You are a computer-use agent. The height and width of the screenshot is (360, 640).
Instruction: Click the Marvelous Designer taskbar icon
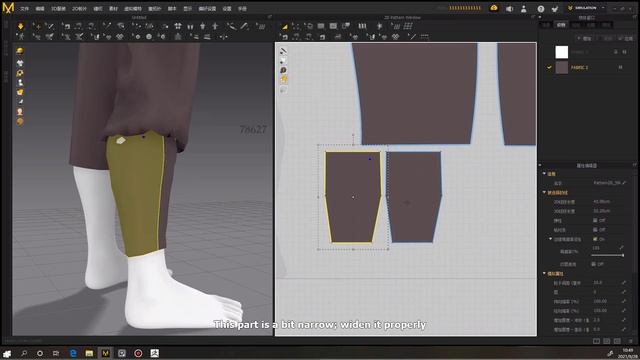[105, 353]
